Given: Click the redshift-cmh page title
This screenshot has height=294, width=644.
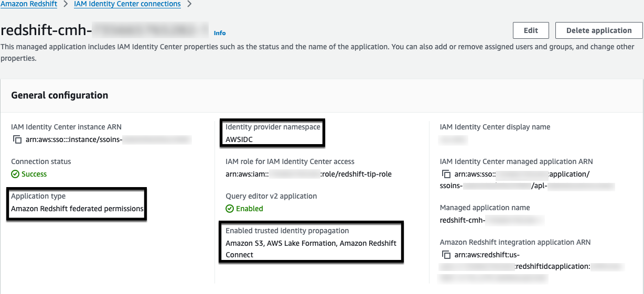Looking at the screenshot, I should (47, 31).
